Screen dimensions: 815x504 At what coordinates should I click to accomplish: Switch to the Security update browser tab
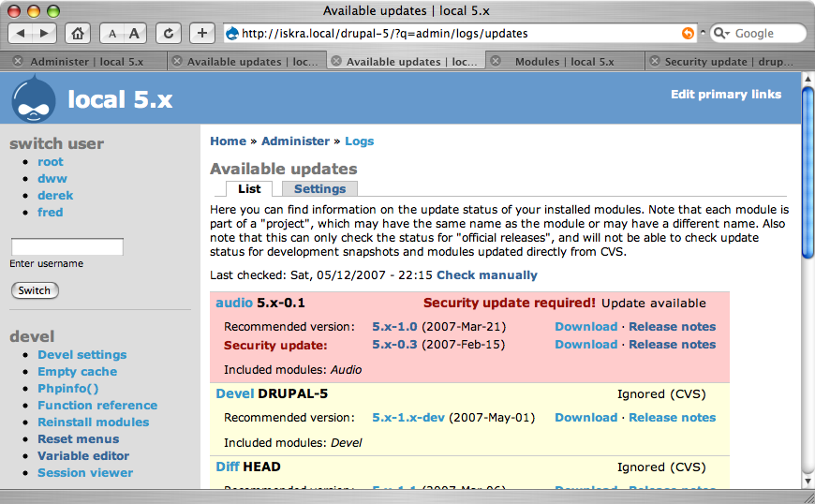tap(731, 62)
